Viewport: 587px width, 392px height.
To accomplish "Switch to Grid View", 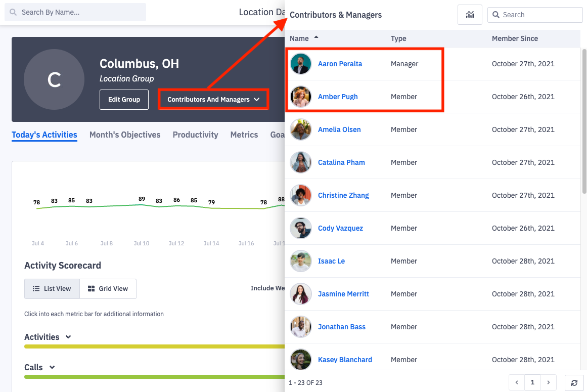I will coord(108,289).
